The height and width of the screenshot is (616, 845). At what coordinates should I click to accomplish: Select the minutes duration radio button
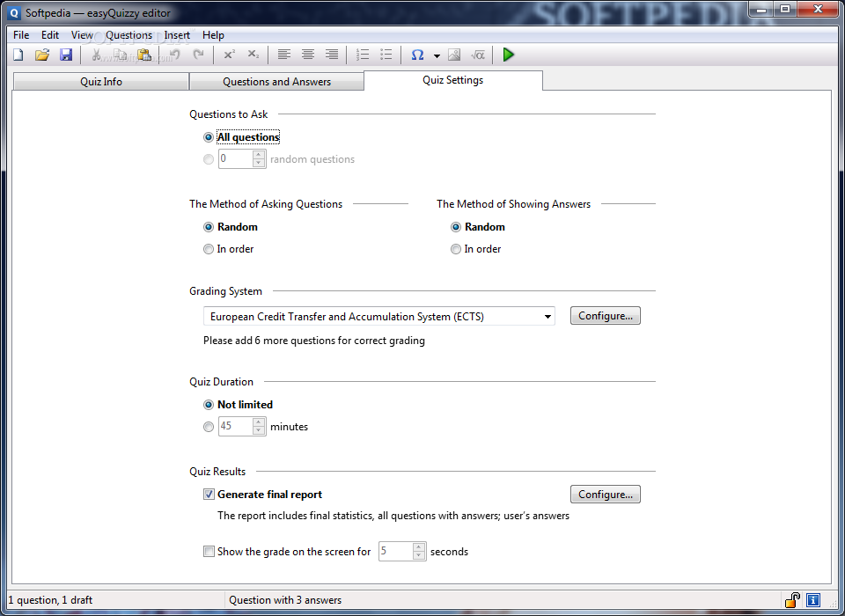pyautogui.click(x=208, y=427)
